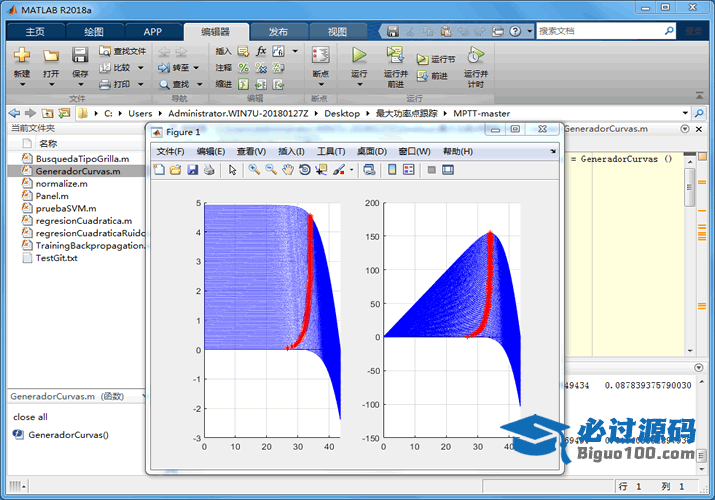Open the 新建 dropdown arrow
The image size is (715, 500).
pos(22,84)
